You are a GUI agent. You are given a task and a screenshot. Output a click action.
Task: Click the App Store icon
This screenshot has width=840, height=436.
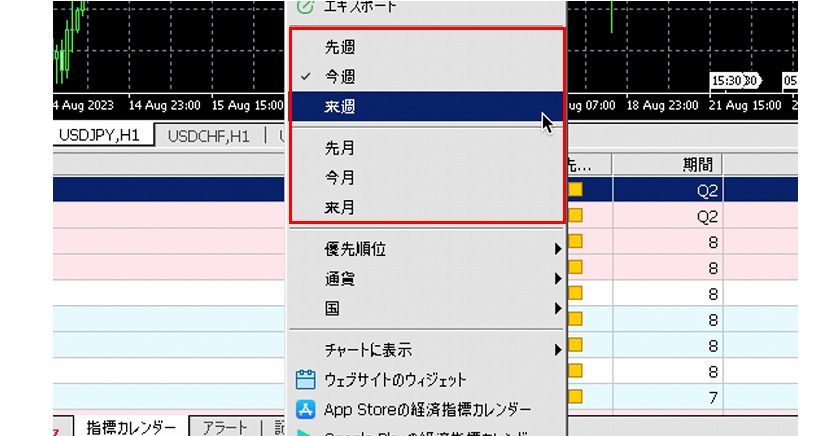click(x=305, y=410)
